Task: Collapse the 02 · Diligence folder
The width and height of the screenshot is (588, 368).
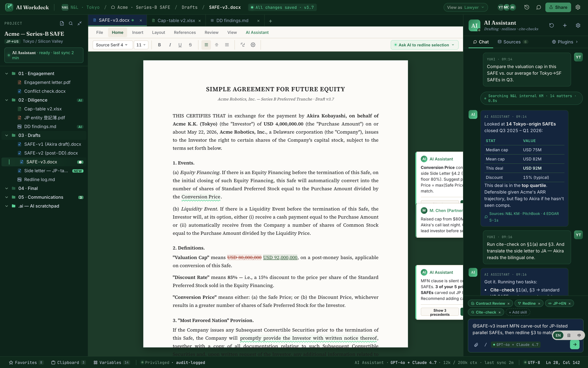Action: click(x=7, y=100)
